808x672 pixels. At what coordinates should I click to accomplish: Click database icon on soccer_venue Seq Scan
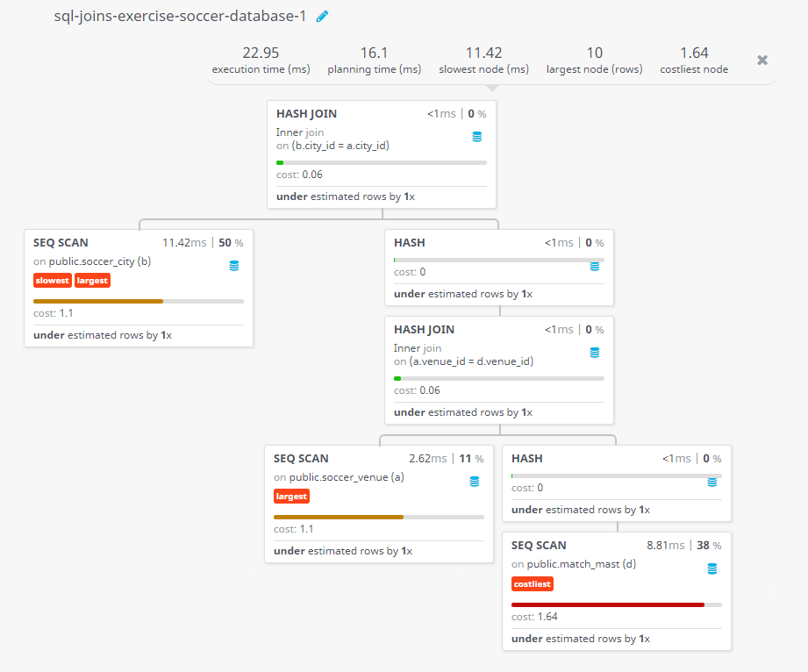(x=475, y=482)
